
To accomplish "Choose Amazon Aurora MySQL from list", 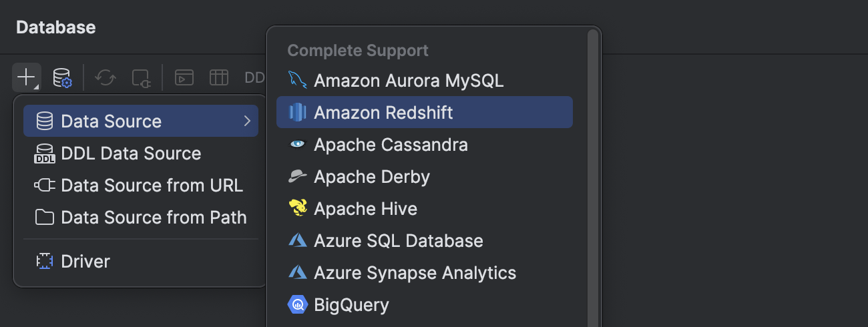I will click(409, 81).
